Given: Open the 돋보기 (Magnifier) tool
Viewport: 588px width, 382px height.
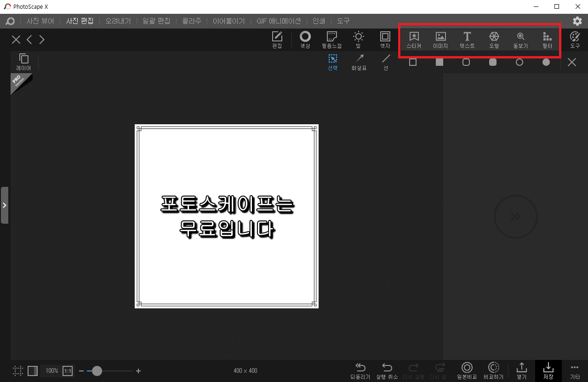Looking at the screenshot, I should [x=520, y=40].
